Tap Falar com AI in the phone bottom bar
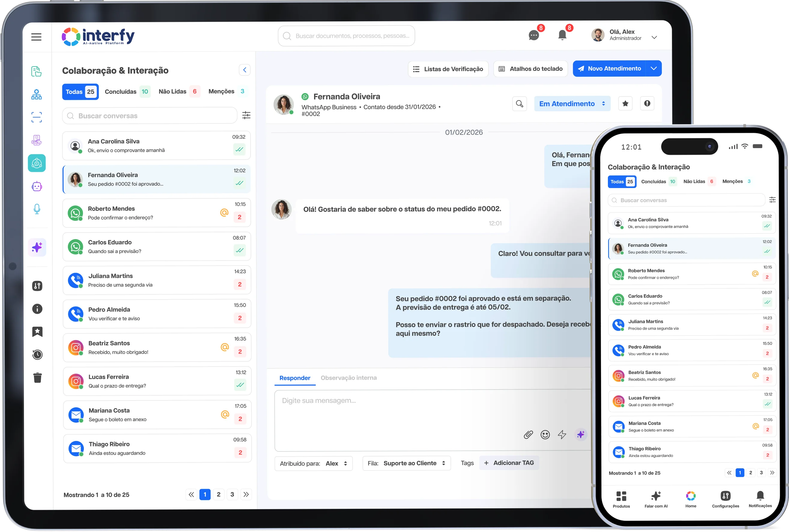Image resolution: width=789 pixels, height=532 pixels. coord(656,500)
